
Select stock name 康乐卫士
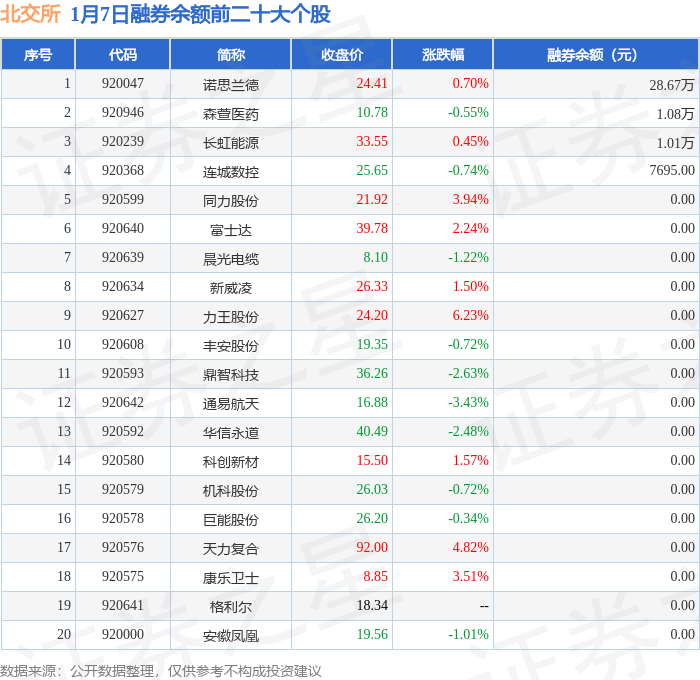(231, 578)
